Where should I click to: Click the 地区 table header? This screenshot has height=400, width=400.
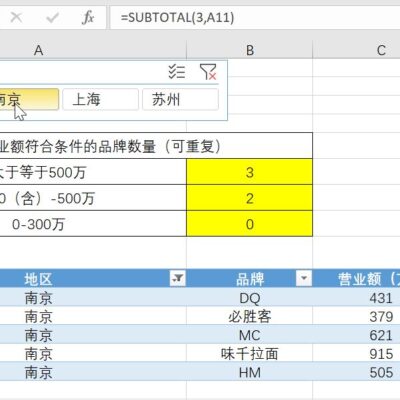click(x=93, y=278)
